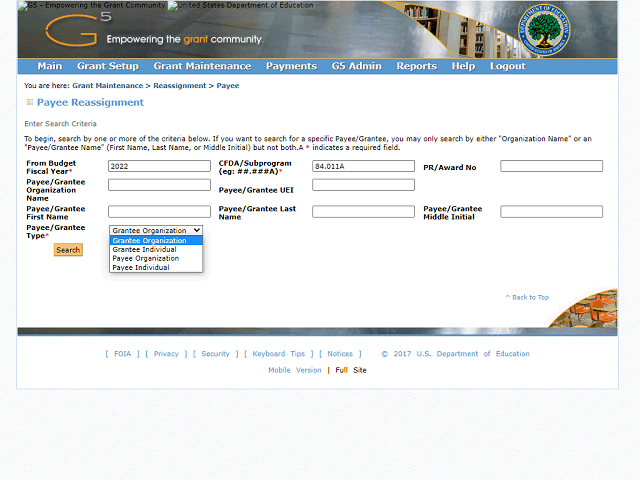The height and width of the screenshot is (480, 640).
Task: Open the Payee/Grantee Type dropdown
Action: coord(156,230)
